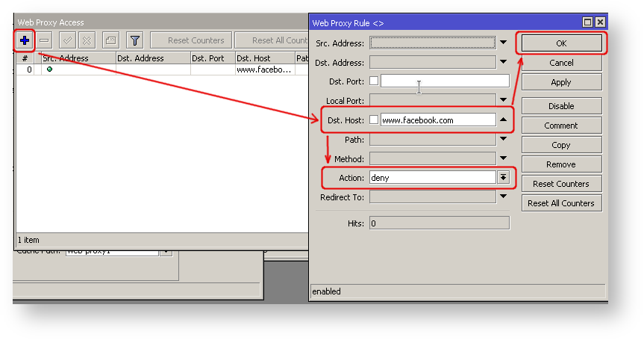Image resolution: width=644 pixels, height=340 pixels.
Task: Click the Comment note toolbar icon
Action: 110,40
